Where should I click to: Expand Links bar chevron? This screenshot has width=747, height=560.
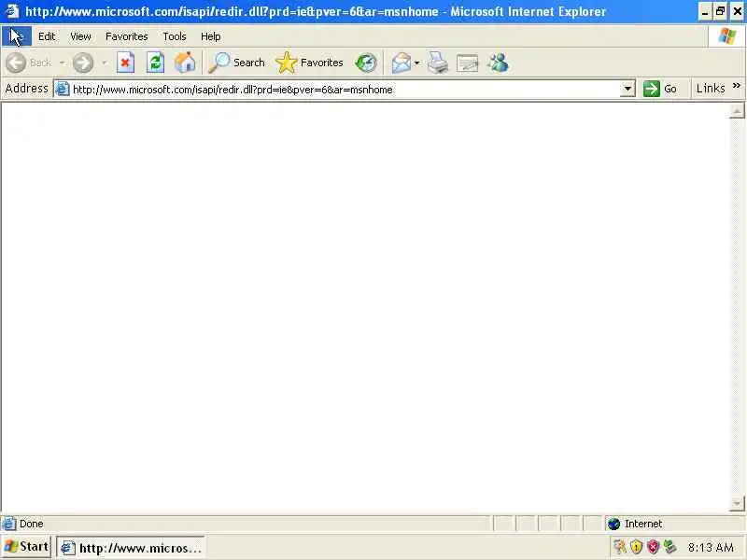coord(737,86)
